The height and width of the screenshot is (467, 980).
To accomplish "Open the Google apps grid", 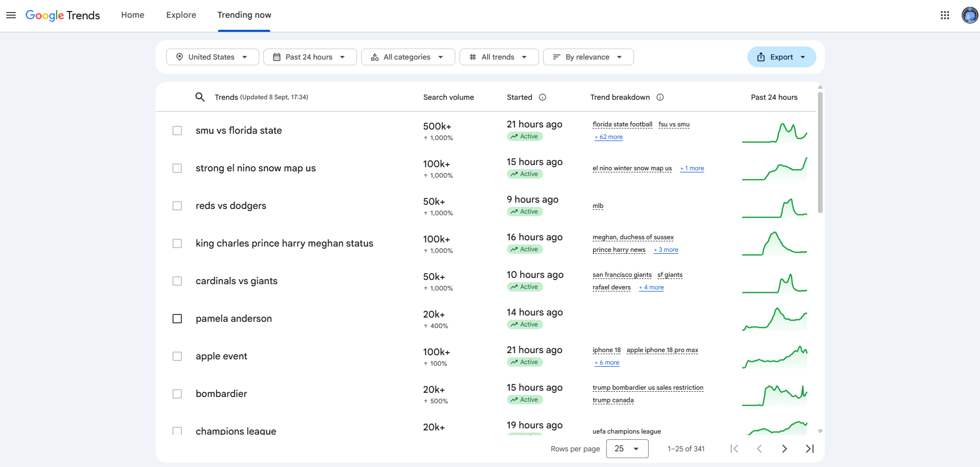I will [x=944, y=15].
